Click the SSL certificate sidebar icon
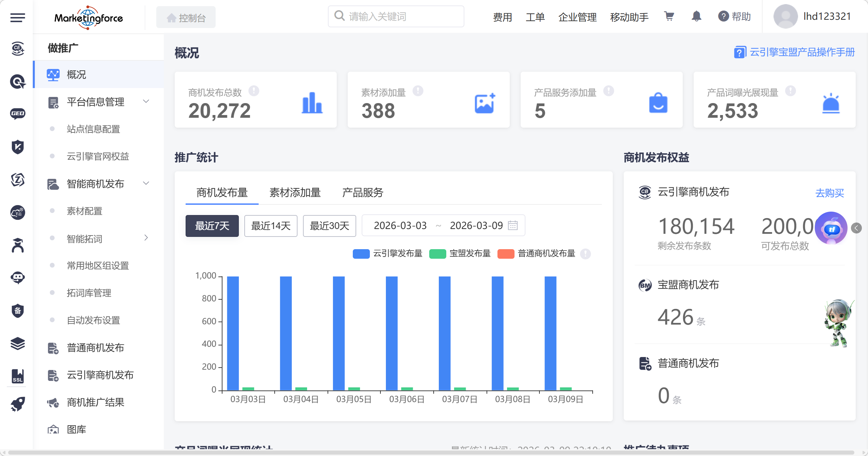 [x=17, y=376]
